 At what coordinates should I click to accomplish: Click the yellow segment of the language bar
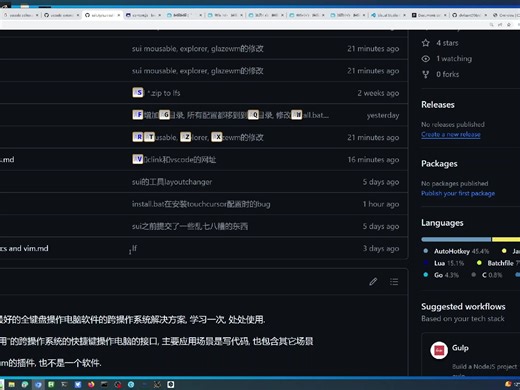point(506,239)
